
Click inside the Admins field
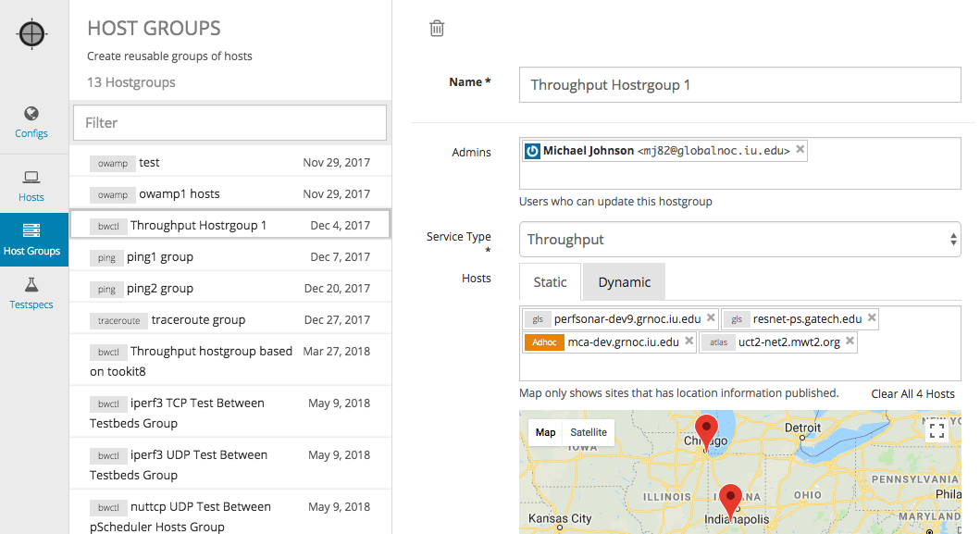pyautogui.click(x=740, y=163)
